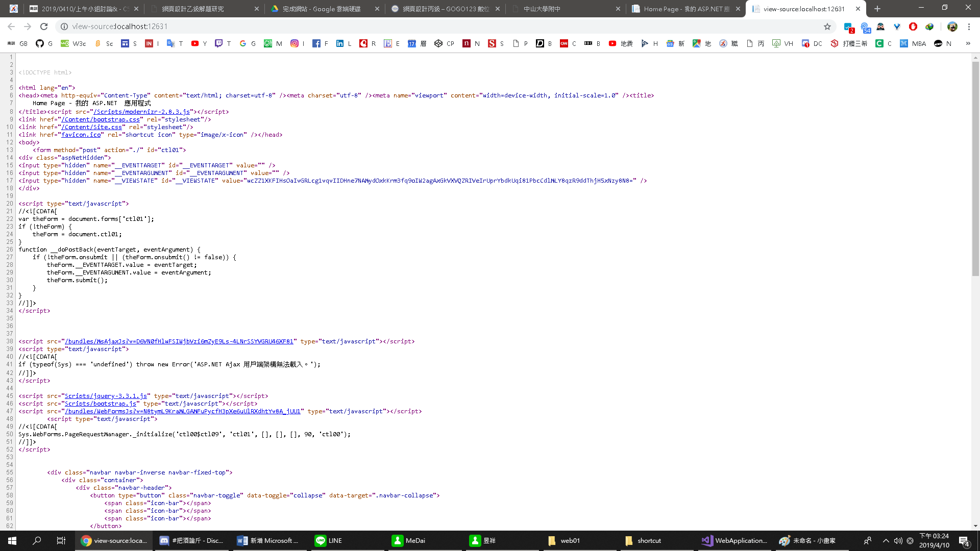980x551 pixels.
Task: Open the blue checkmark extension with badge 2
Action: 848,27
